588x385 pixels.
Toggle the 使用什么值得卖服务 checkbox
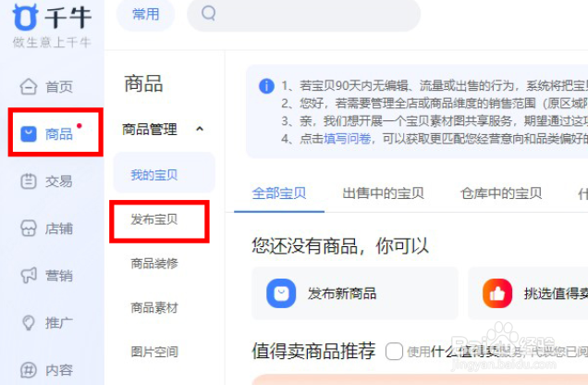(394, 352)
